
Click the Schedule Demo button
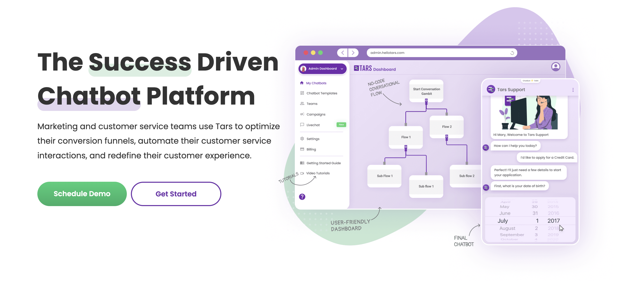pos(82,194)
